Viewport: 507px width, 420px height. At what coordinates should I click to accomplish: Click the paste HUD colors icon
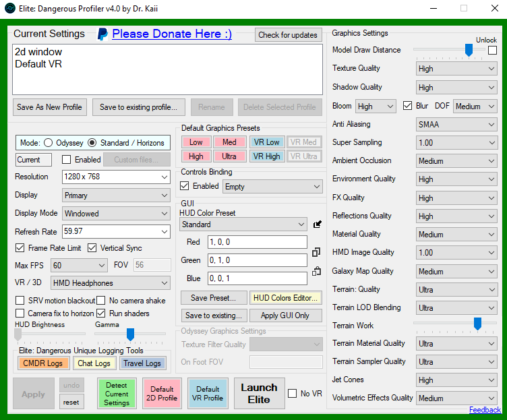pyautogui.click(x=316, y=271)
